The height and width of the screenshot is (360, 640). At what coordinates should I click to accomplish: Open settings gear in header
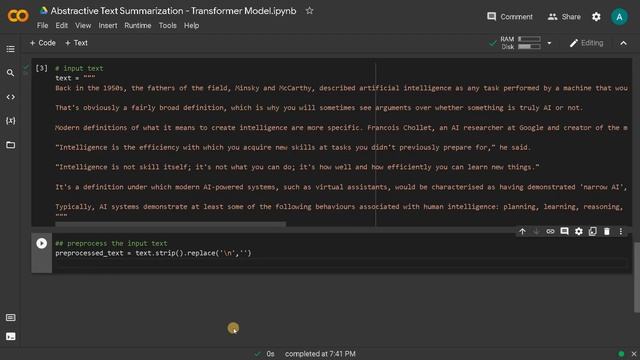(x=596, y=17)
